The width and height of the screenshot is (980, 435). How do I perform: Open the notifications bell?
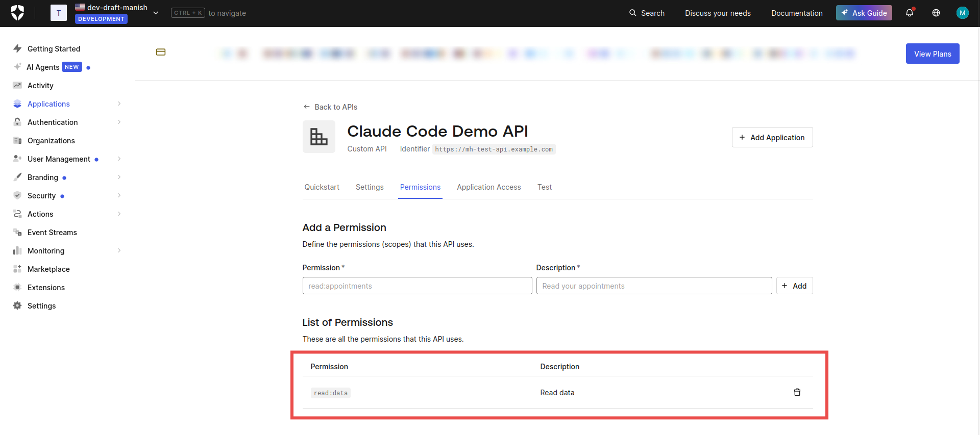click(x=910, y=13)
